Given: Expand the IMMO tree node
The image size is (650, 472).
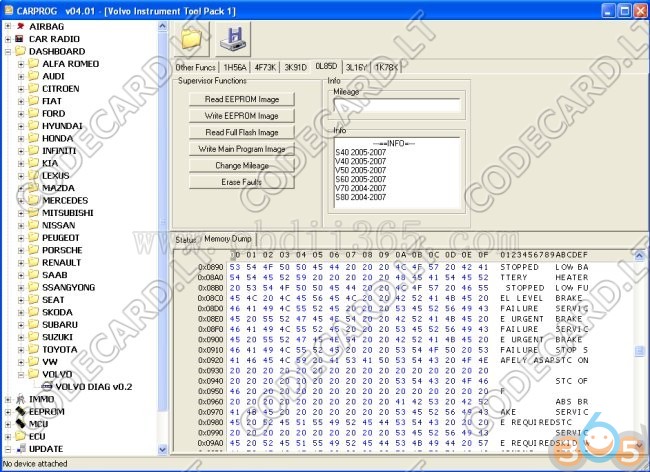Looking at the screenshot, I should tap(8, 399).
